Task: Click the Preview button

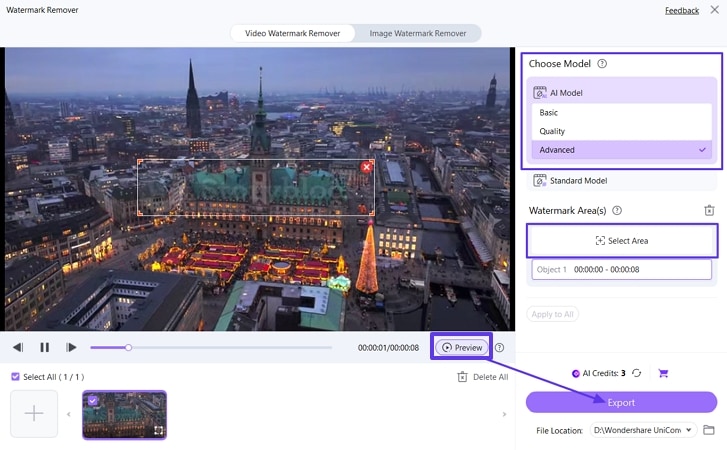Action: click(x=462, y=348)
